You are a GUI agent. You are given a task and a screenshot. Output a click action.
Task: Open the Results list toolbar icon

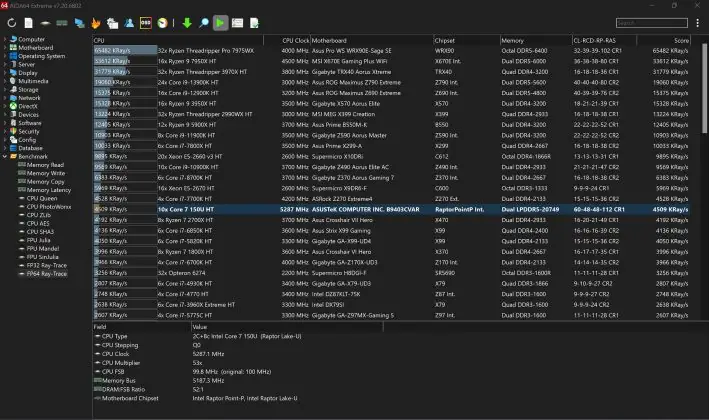coord(237,23)
